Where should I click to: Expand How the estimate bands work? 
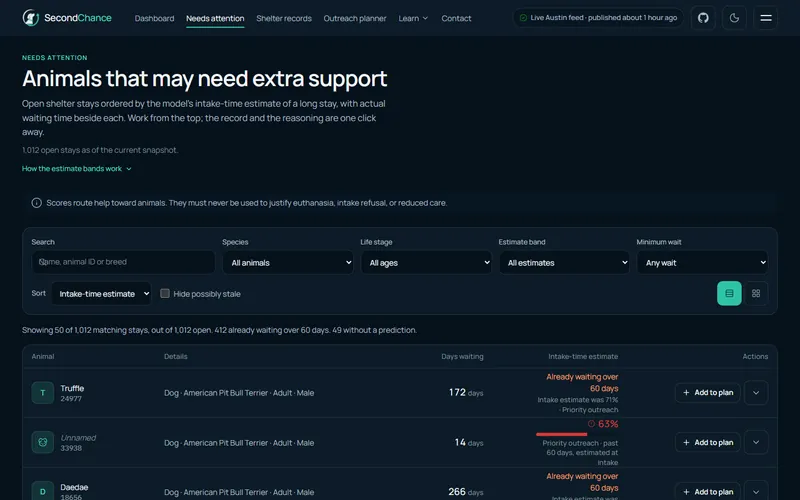(x=77, y=168)
